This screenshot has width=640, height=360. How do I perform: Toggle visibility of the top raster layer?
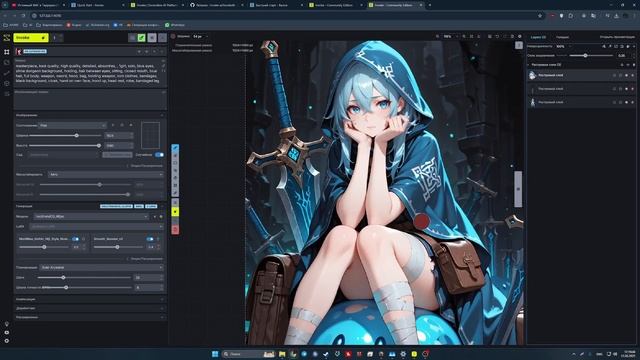pos(627,75)
